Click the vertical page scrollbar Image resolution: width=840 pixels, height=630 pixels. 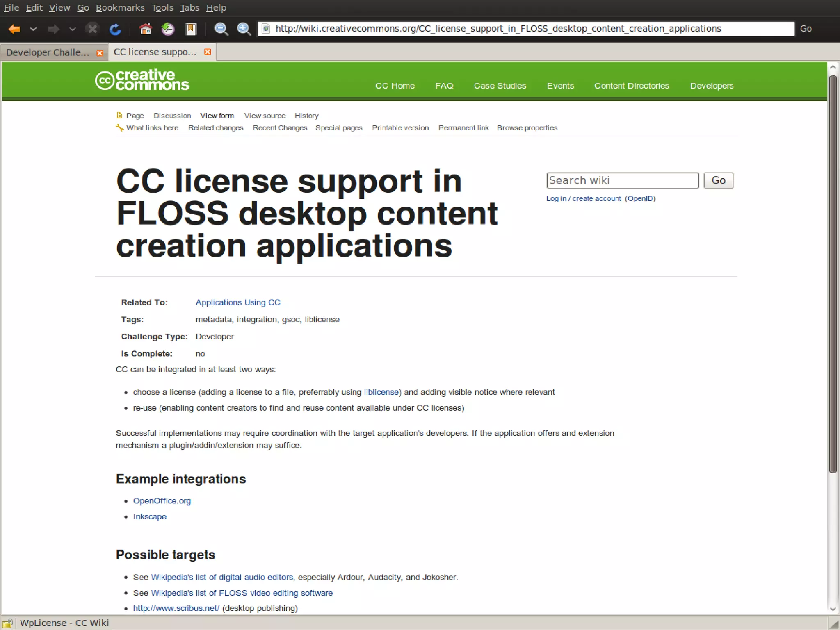[x=832, y=275]
